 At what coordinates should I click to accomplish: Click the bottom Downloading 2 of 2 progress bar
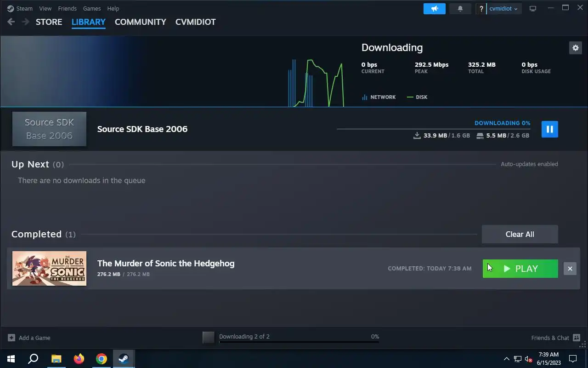pos(299,342)
